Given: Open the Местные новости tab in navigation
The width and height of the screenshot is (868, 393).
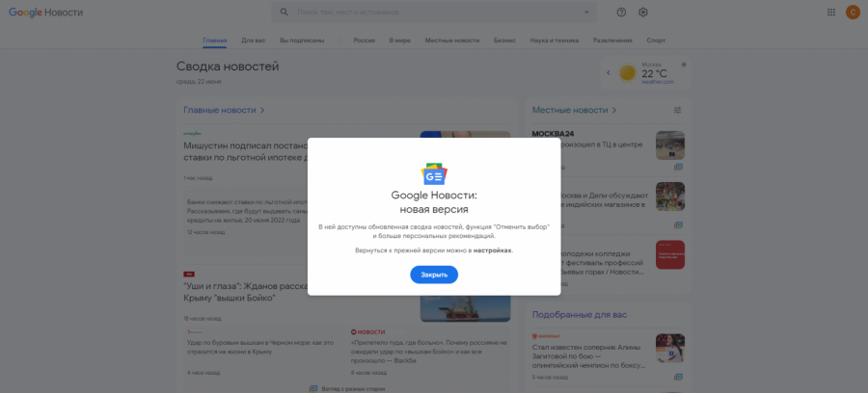Looking at the screenshot, I should tap(452, 40).
